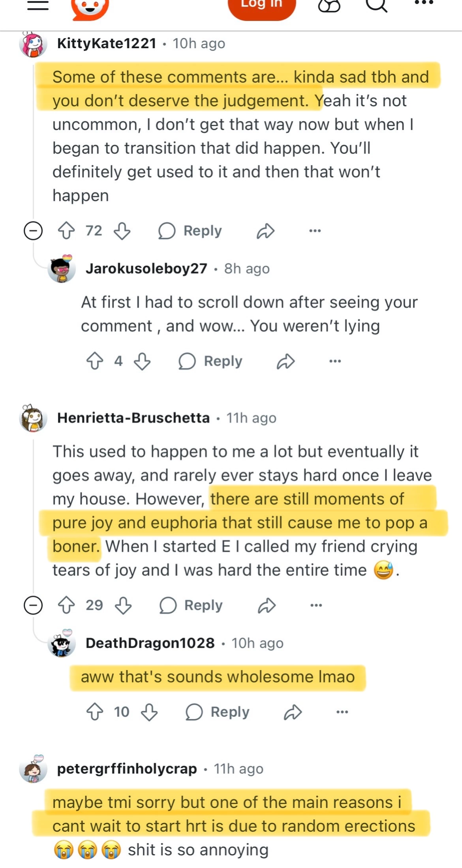This screenshot has width=462, height=868.
Task: Downvote Henrietta-Bruschetta's comment
Action: pyautogui.click(x=123, y=605)
